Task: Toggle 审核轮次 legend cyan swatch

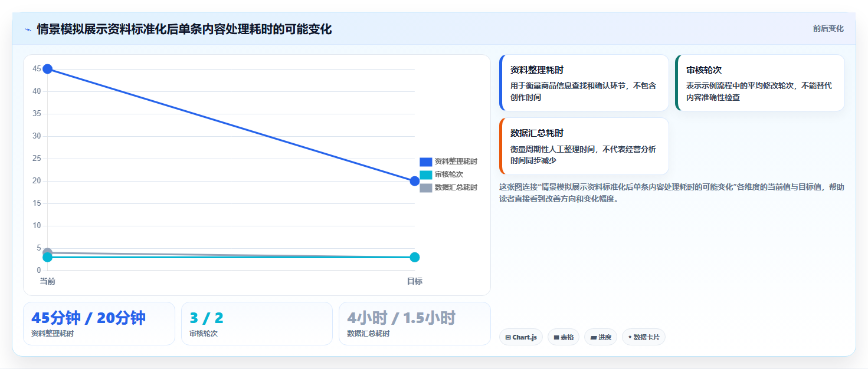Action: click(x=426, y=174)
